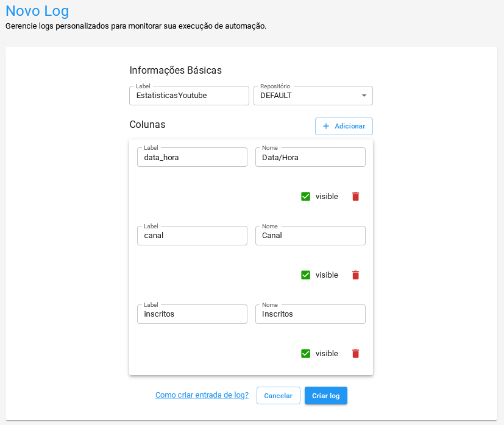Click the trash icon under Inscritos name field
The height and width of the screenshot is (425, 504).
pyautogui.click(x=355, y=353)
